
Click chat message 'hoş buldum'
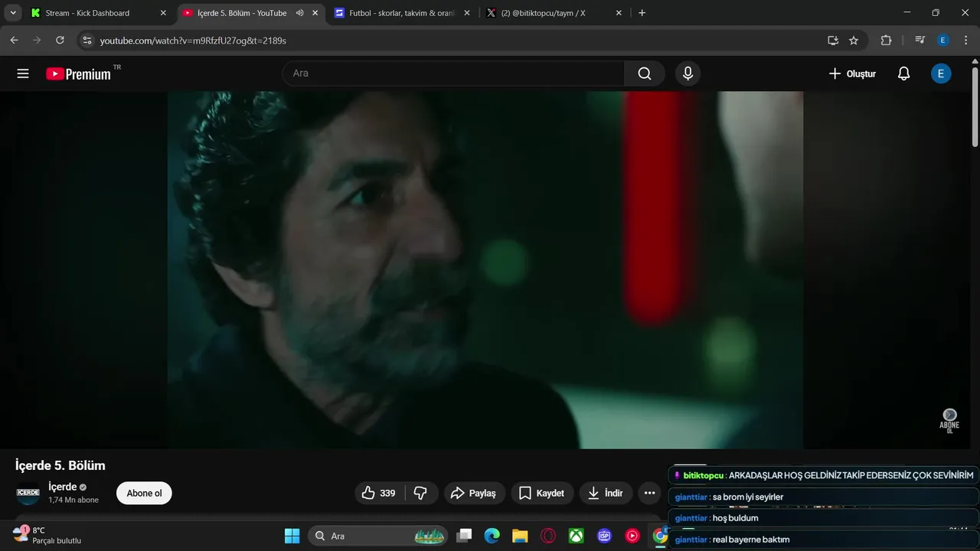click(824, 518)
